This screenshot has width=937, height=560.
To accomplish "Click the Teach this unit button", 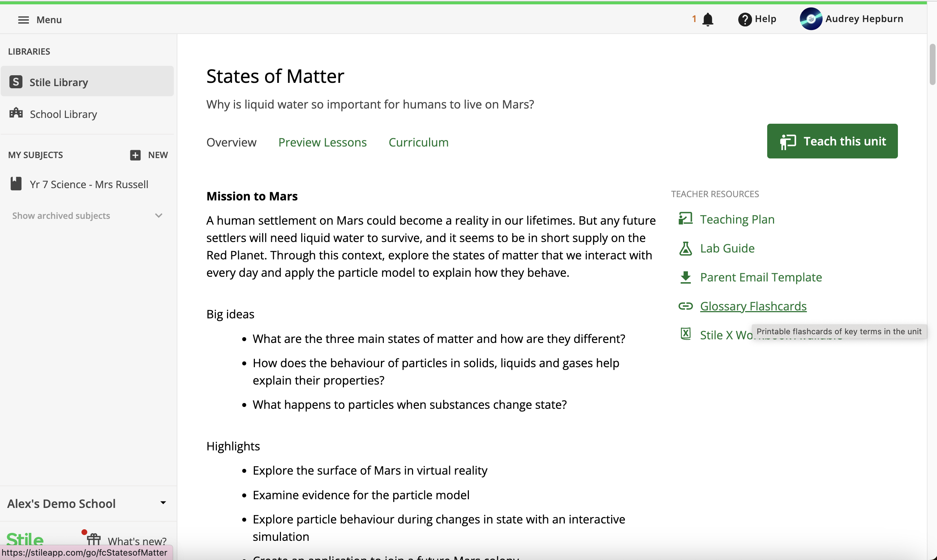I will pyautogui.click(x=832, y=141).
